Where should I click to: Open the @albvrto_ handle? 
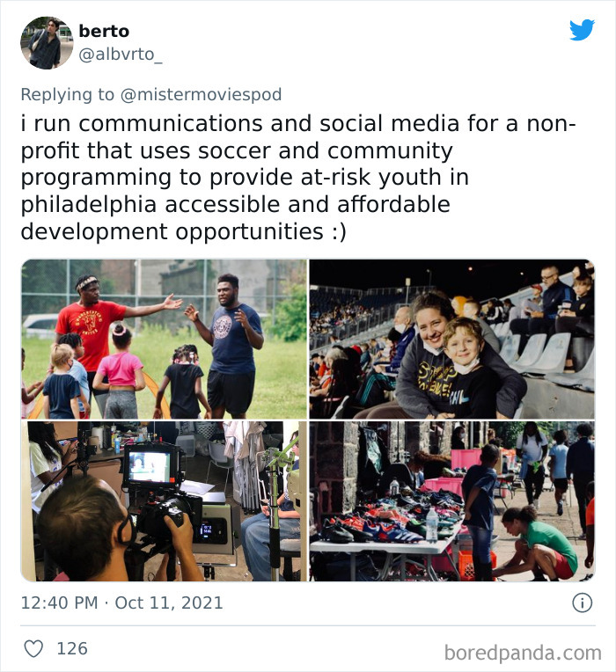121,55
